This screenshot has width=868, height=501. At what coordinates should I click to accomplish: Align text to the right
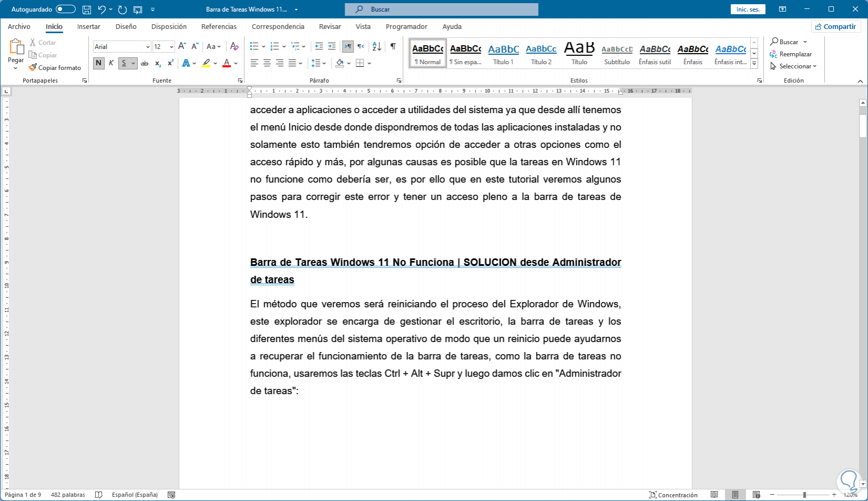[279, 63]
